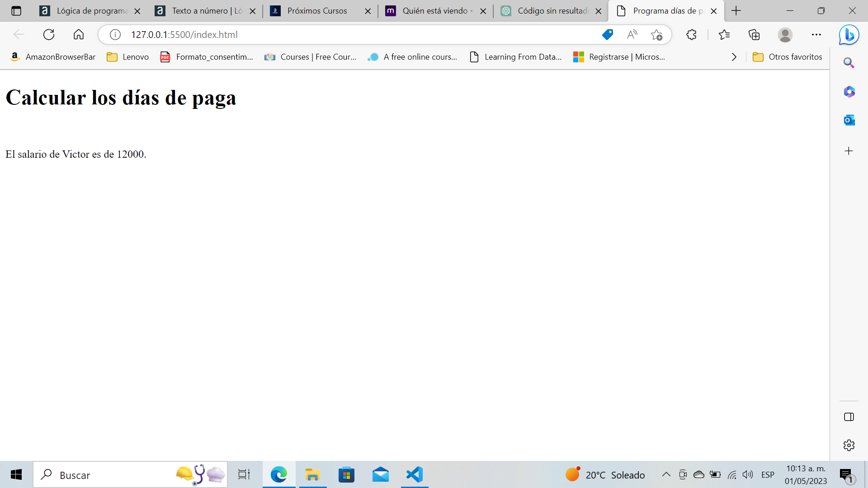Viewport: 868px width, 488px height.
Task: Click the Buscar taskbar search box
Action: [x=130, y=475]
